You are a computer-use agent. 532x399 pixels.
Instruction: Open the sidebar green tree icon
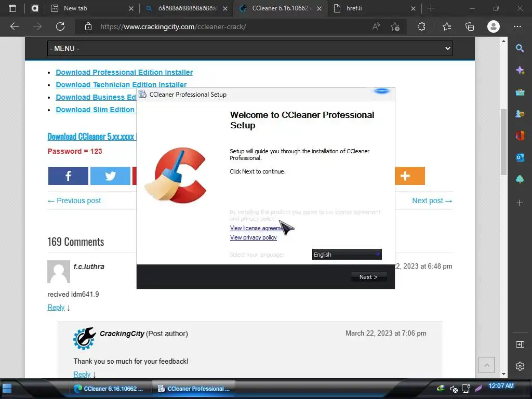tap(520, 179)
